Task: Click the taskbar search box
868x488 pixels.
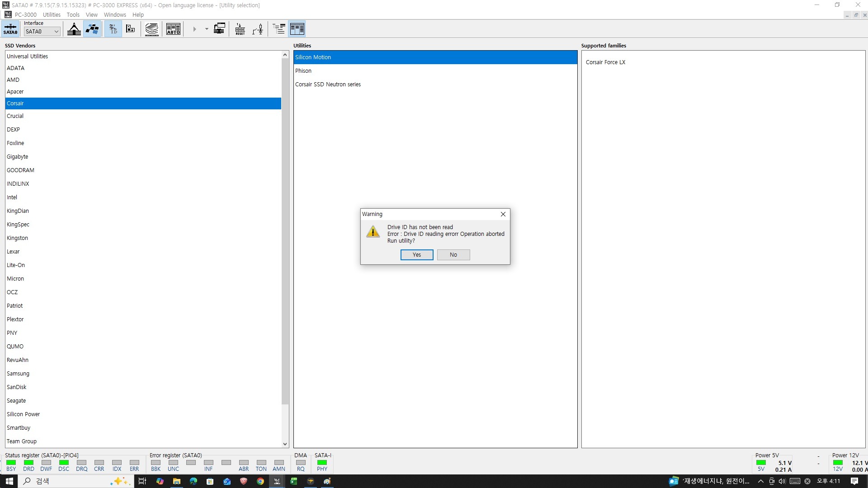Action: 76,481
